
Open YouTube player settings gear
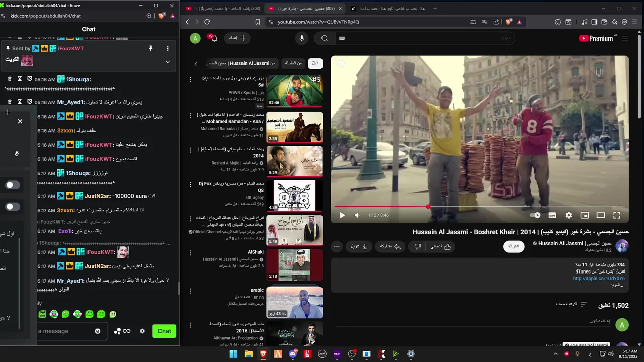pos(569,215)
